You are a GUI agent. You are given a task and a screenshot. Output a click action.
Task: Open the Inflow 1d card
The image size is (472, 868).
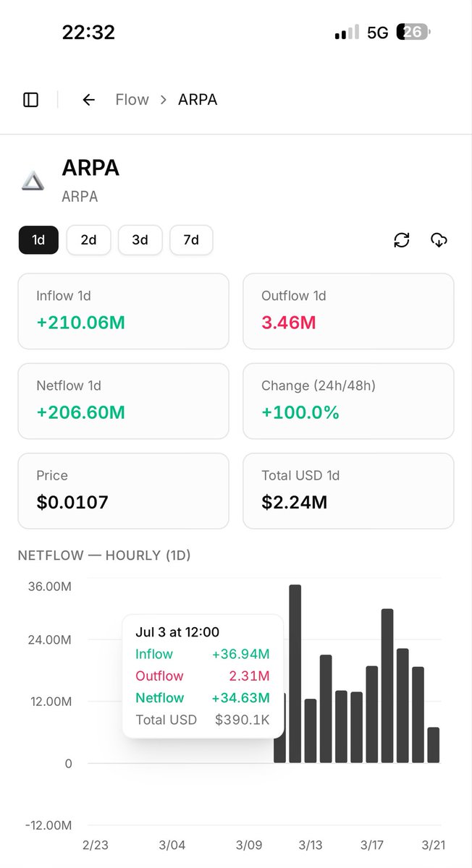click(123, 311)
